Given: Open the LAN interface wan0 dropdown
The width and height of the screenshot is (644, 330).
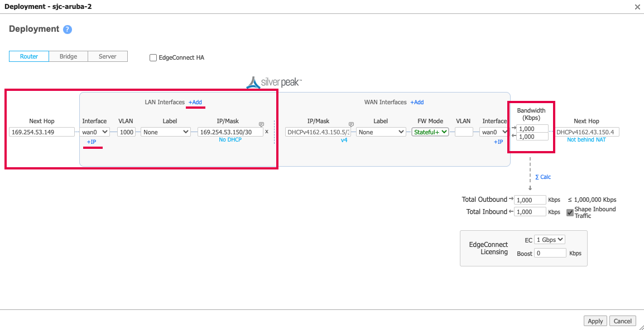Looking at the screenshot, I should [x=94, y=132].
